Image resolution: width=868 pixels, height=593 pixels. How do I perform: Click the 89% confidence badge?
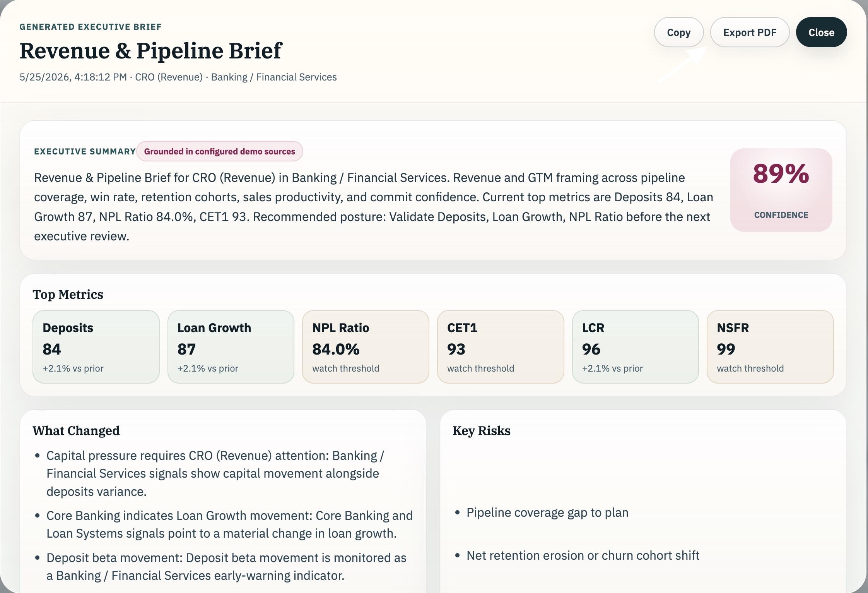click(781, 190)
